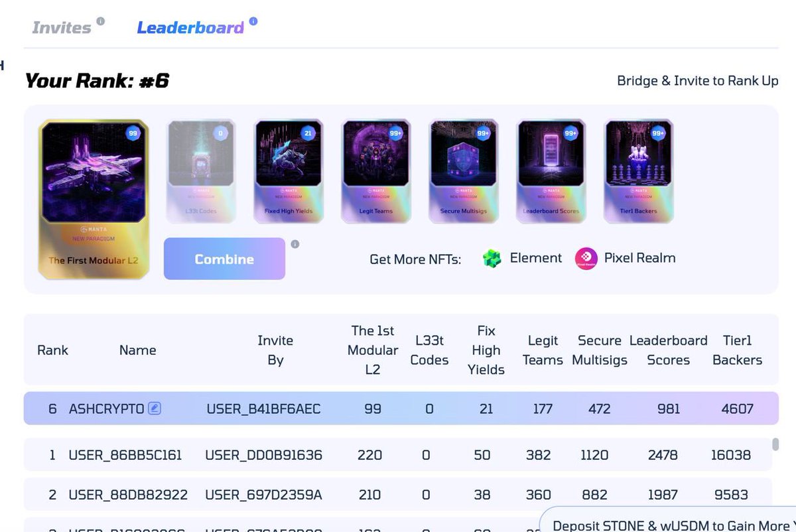Click the Fix High Yields column header
Viewport: 796px width, 532px height.
coord(486,350)
